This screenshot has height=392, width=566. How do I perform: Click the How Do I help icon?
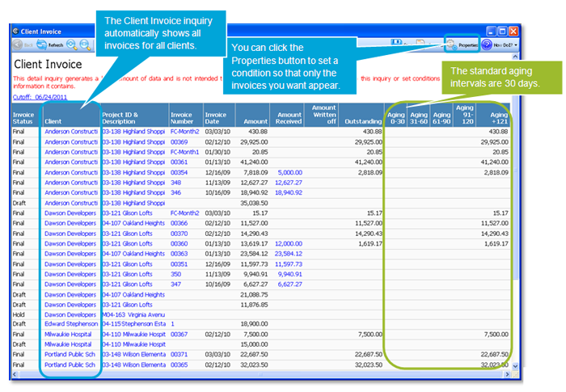(488, 44)
